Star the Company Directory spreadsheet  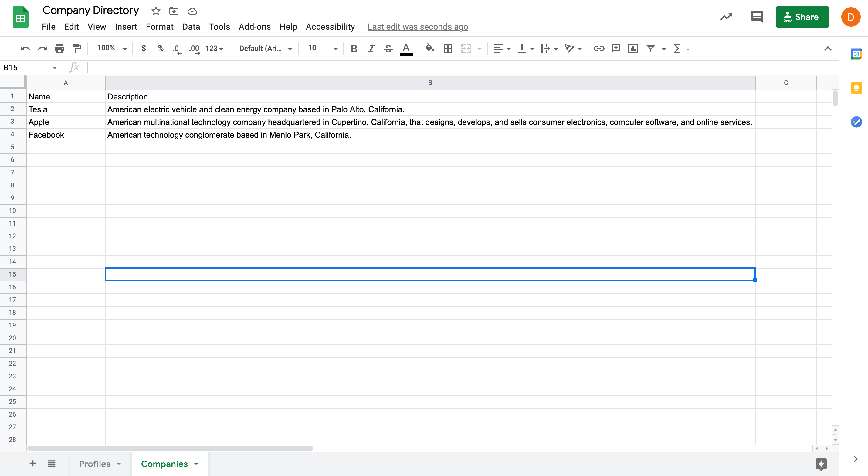[155, 11]
